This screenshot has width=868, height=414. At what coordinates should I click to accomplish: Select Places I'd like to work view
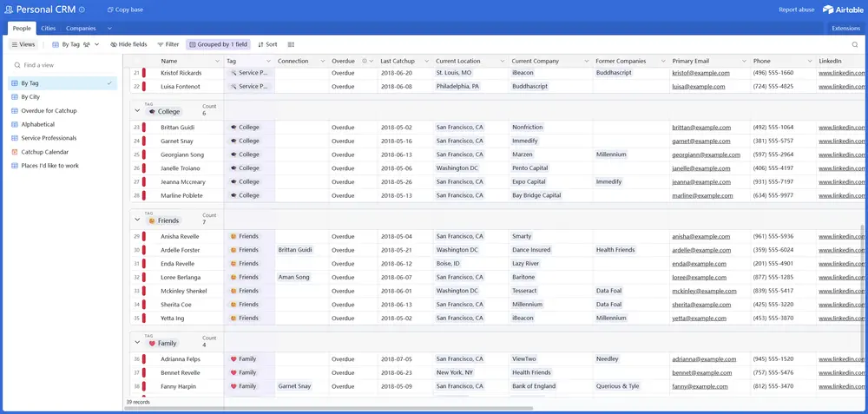(62, 166)
